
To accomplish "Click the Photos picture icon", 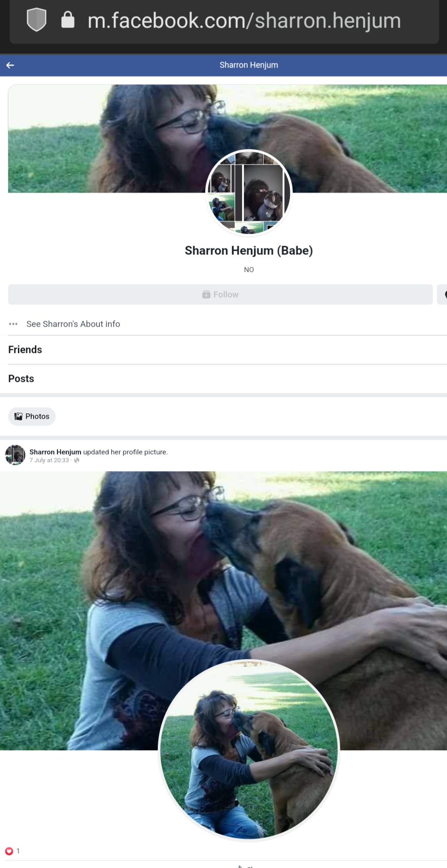I will tap(18, 417).
